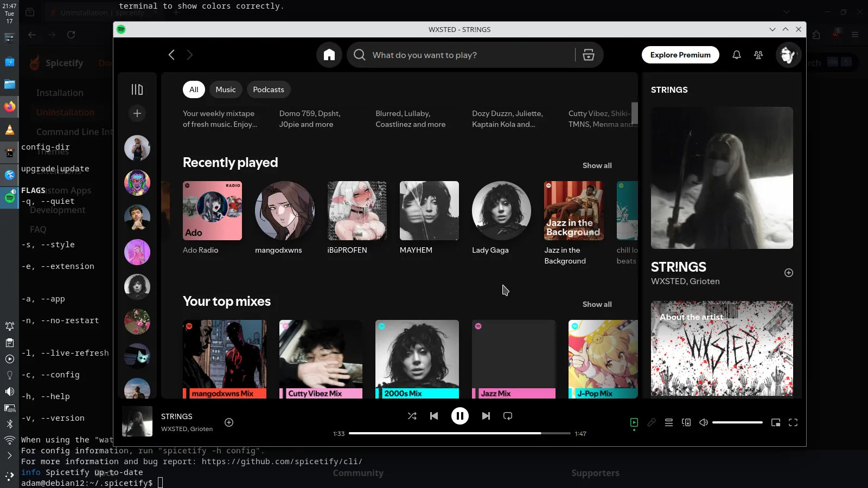Click Explore Premium button
The width and height of the screenshot is (868, 488).
pos(680,55)
